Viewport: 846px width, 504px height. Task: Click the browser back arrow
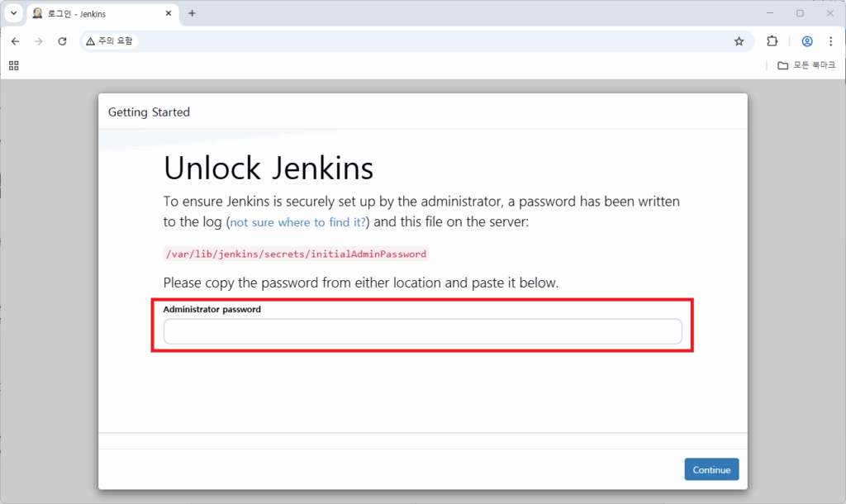pyautogui.click(x=15, y=41)
